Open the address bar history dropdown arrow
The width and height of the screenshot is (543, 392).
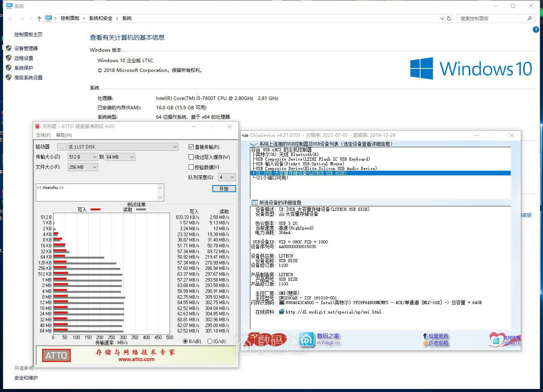coord(442,18)
